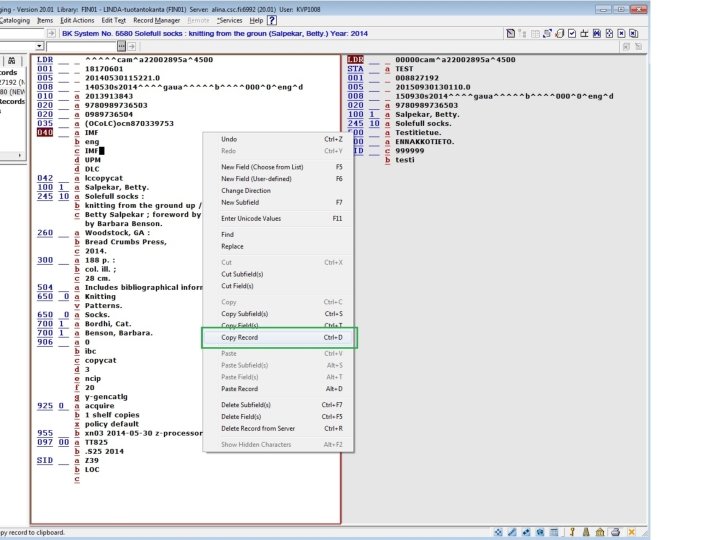Select Delete Subfield(s) menu entry
The width and height of the screenshot is (720, 540).
click(x=278, y=405)
